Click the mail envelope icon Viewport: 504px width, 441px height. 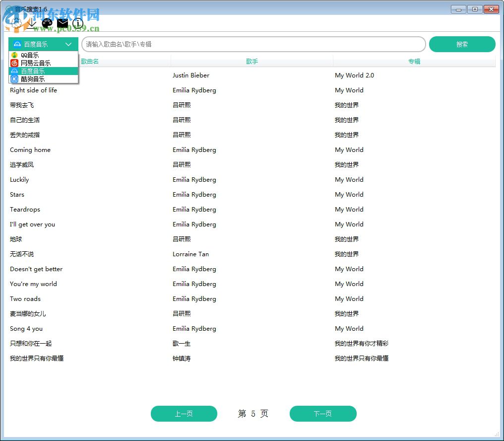63,23
